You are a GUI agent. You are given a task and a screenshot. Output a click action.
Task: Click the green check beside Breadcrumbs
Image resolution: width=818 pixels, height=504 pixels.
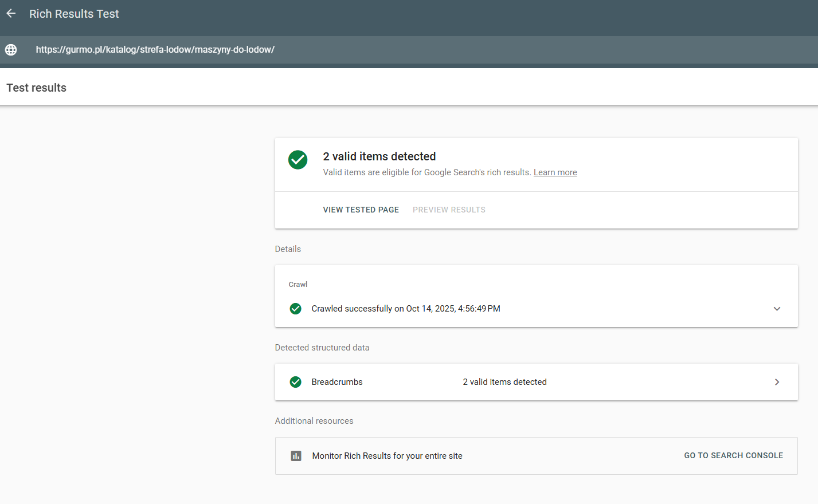(x=296, y=382)
